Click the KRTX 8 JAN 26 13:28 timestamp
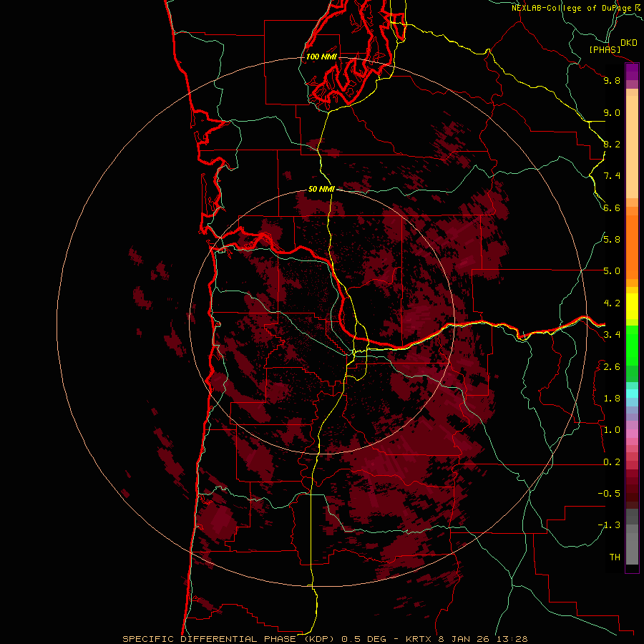This screenshot has width=644, height=644. click(467, 639)
